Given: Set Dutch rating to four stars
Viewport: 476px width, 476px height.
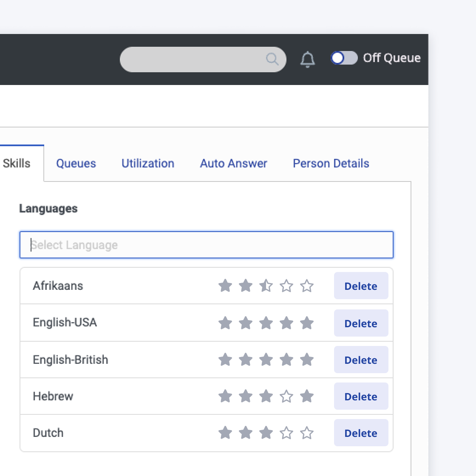Looking at the screenshot, I should (286, 433).
